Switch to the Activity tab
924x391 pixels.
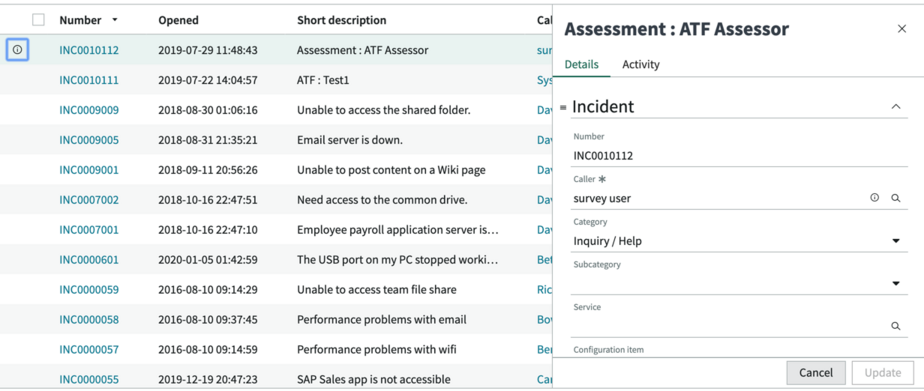[641, 65]
